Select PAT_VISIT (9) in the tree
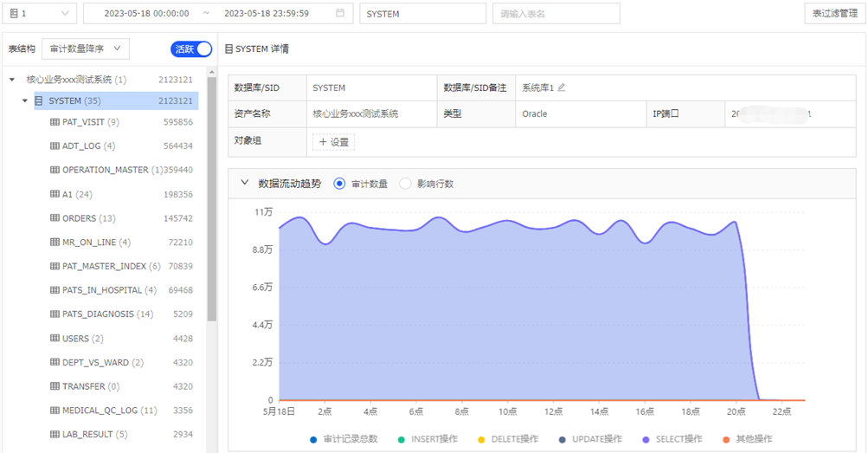The width and height of the screenshot is (868, 453). 91,122
